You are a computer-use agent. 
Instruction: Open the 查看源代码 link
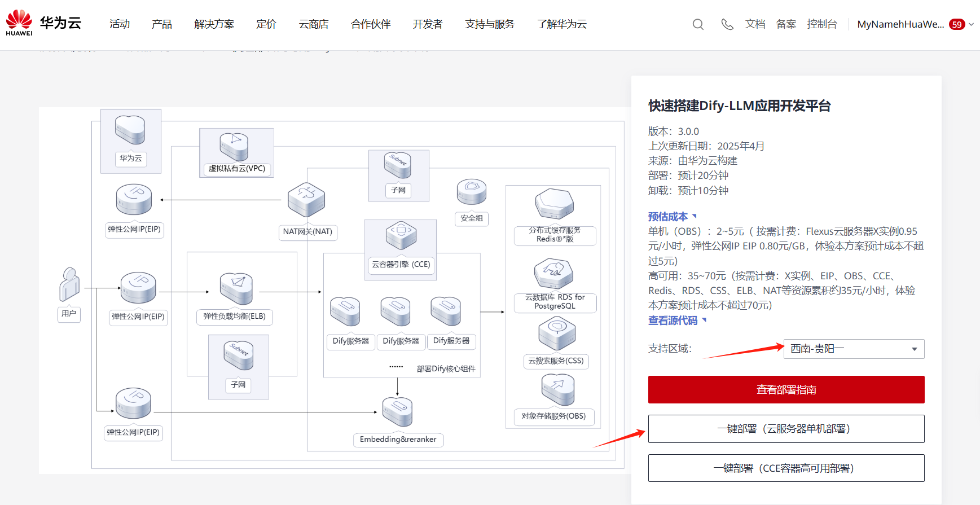click(x=678, y=320)
